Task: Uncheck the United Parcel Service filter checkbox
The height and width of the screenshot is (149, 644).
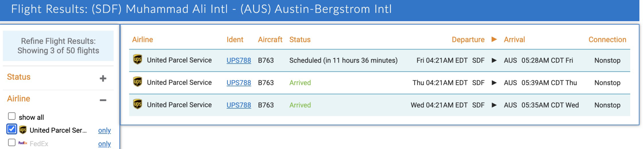Action: pyautogui.click(x=12, y=129)
